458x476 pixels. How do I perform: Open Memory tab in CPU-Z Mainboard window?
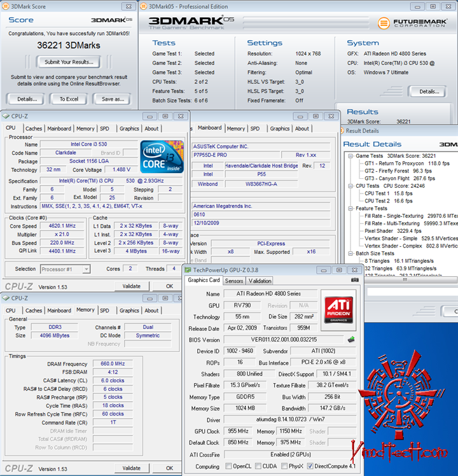[236, 129]
